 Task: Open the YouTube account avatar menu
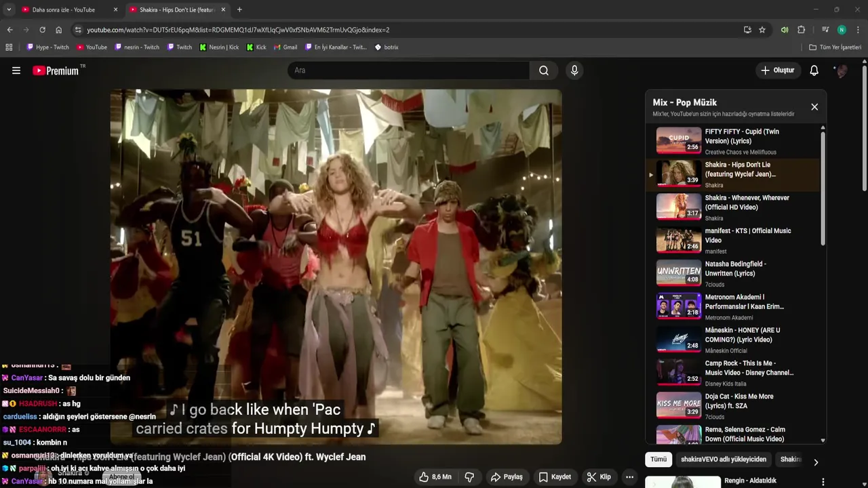tap(841, 70)
